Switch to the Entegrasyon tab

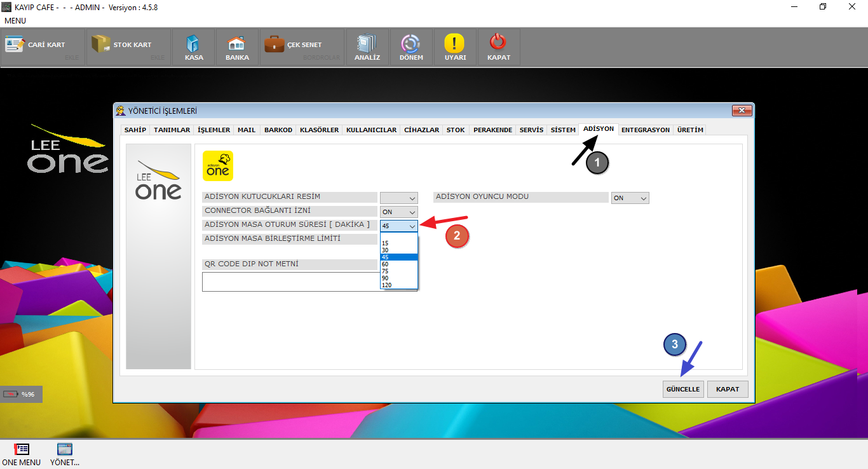645,130
